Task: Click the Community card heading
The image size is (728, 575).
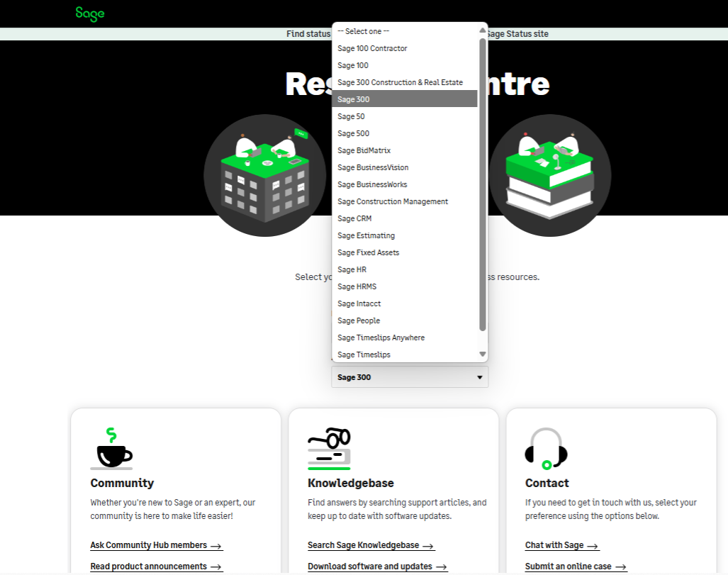Action: coord(122,483)
